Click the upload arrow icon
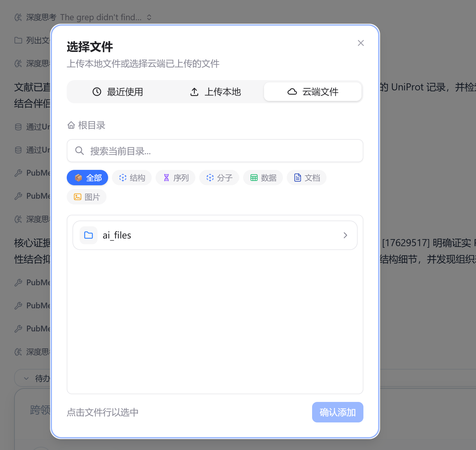This screenshot has height=450, width=476. (x=194, y=92)
